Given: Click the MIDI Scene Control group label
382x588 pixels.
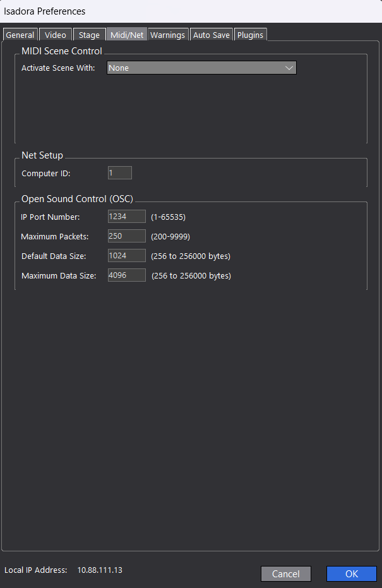Looking at the screenshot, I should pos(62,51).
